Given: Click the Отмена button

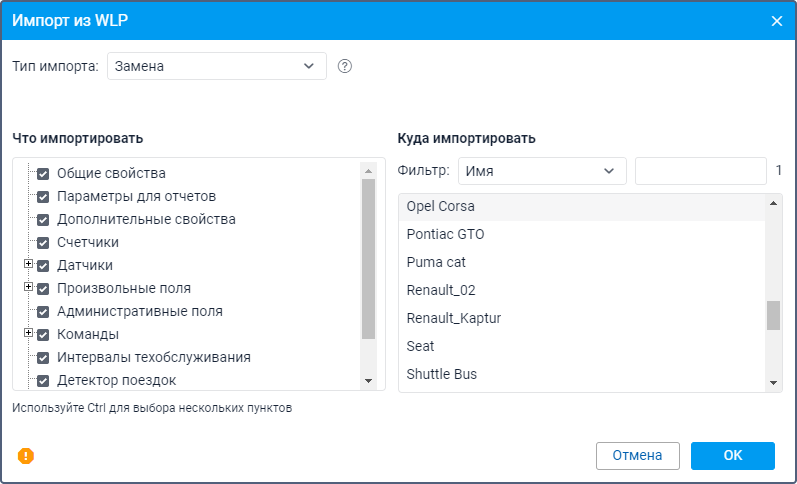Looking at the screenshot, I should point(637,456).
